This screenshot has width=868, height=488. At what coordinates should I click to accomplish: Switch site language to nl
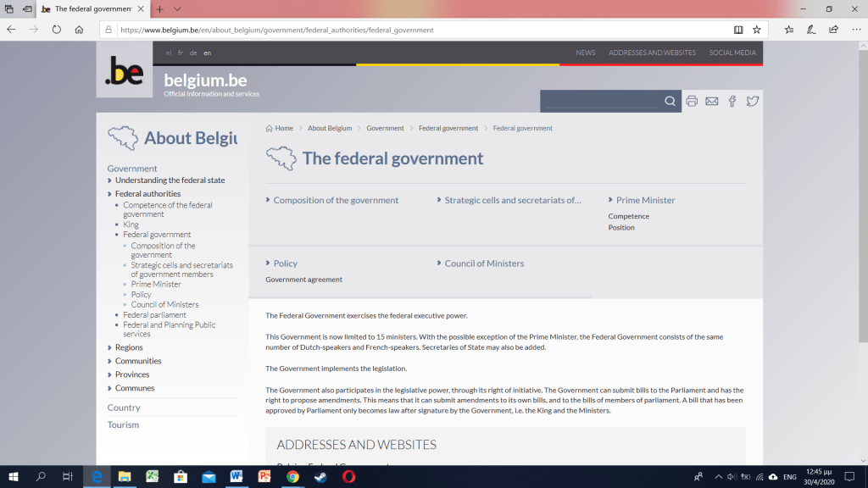[169, 53]
